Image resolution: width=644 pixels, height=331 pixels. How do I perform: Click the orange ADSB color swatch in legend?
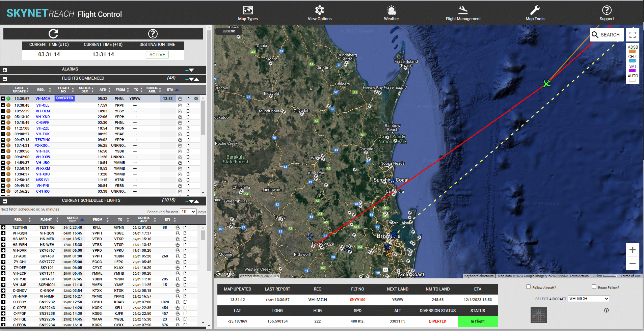point(633,51)
